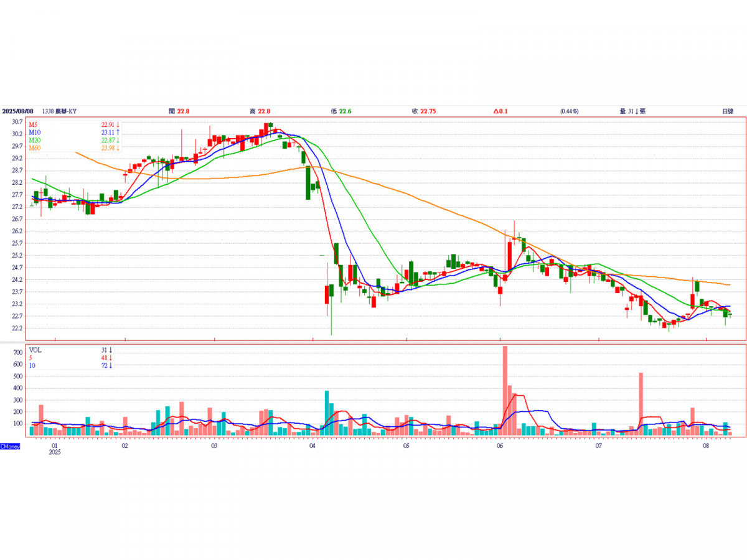The height and width of the screenshot is (560, 747).
Task: Click the 04 month axis marker
Action: tap(312, 446)
